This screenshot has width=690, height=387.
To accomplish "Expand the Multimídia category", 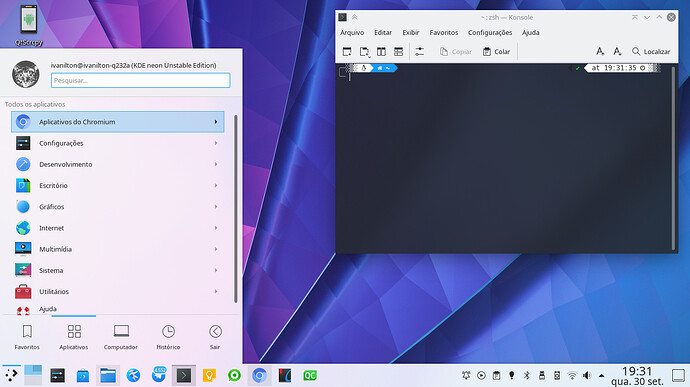I will [117, 249].
